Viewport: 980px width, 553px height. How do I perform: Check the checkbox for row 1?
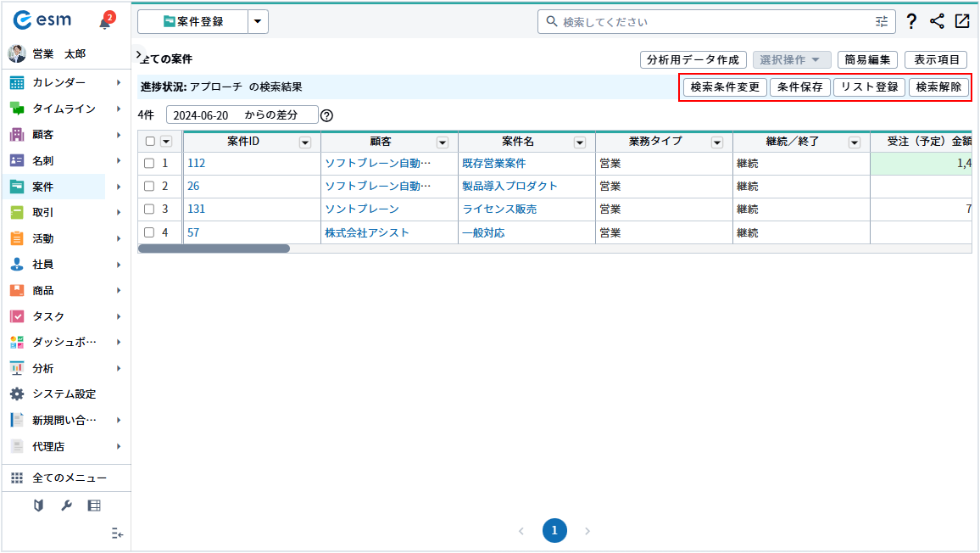tap(149, 163)
